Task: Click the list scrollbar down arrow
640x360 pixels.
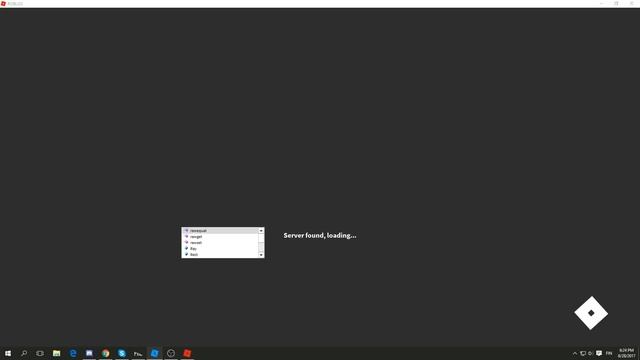Action: (x=261, y=255)
